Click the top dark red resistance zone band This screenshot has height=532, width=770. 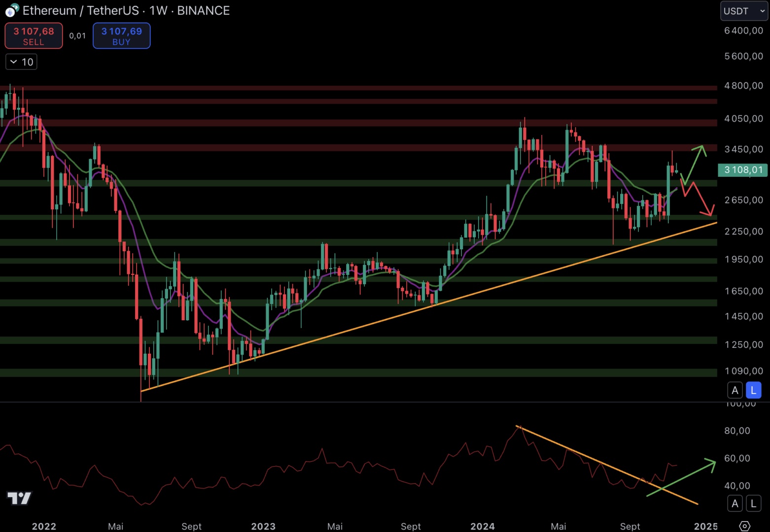click(x=345, y=88)
